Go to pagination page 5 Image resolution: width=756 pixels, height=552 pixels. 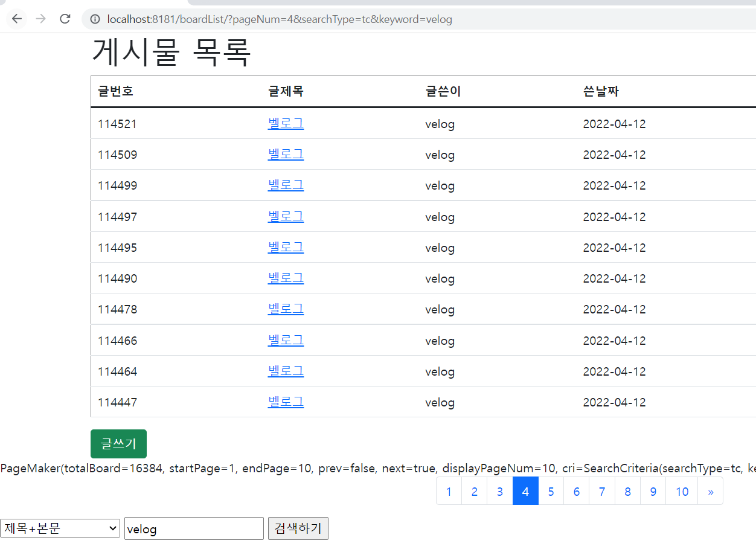click(551, 491)
